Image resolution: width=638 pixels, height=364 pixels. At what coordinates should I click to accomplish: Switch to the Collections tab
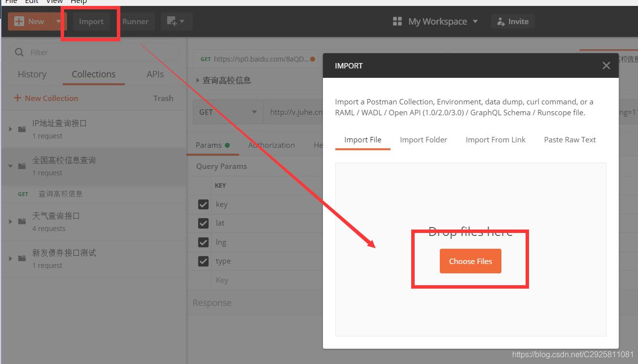pos(94,74)
